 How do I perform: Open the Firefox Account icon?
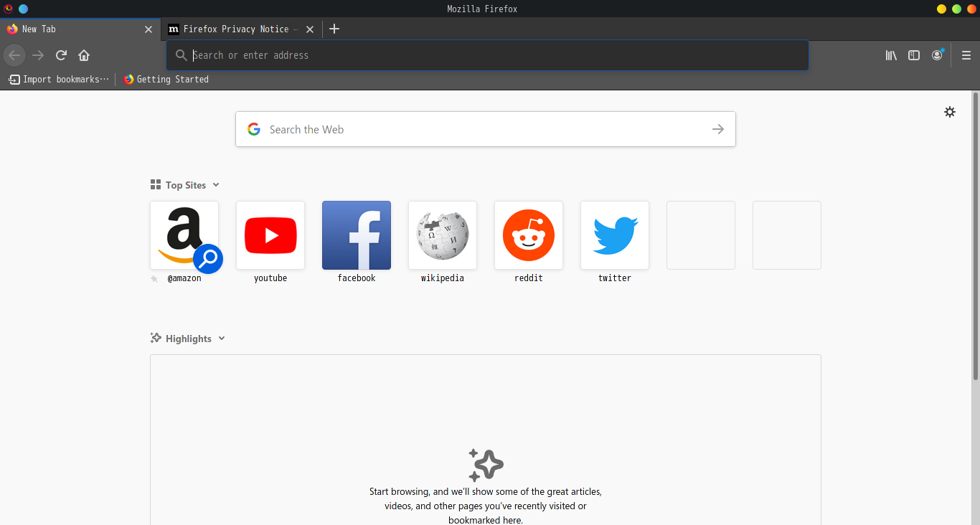pyautogui.click(x=937, y=55)
